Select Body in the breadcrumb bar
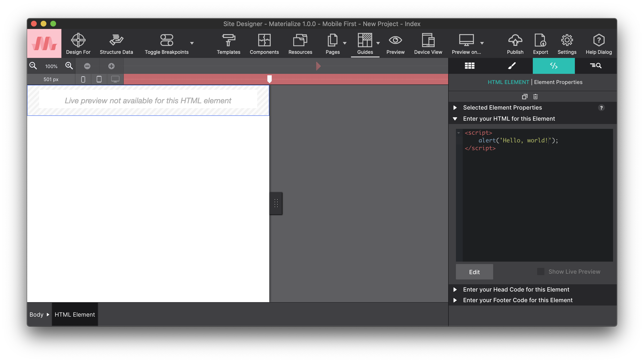Image resolution: width=644 pixels, height=362 pixels. click(x=37, y=314)
